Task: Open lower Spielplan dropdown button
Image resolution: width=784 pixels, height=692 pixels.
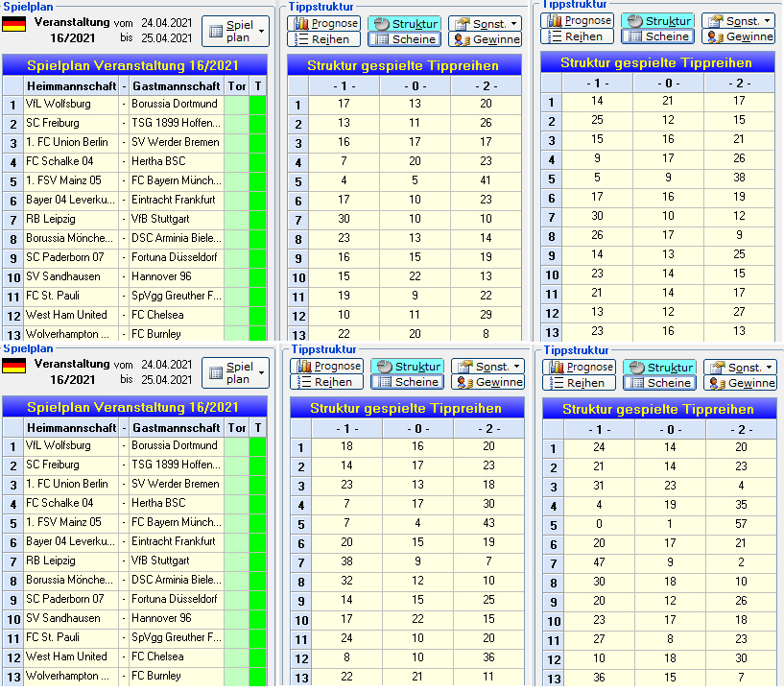Action: pos(235,373)
